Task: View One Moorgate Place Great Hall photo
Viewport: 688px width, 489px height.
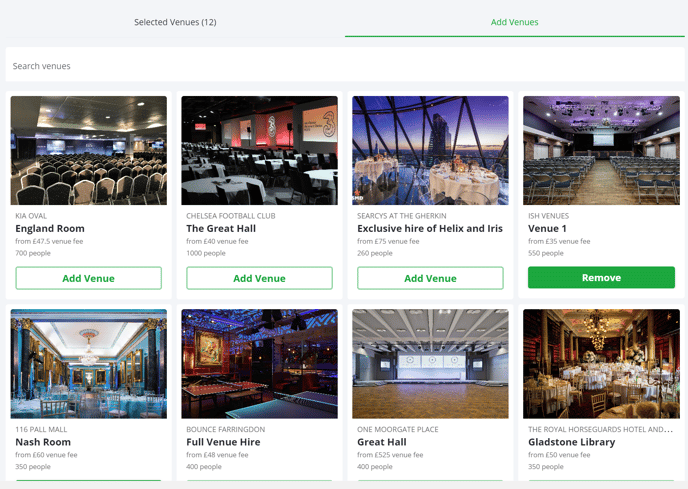Action: click(430, 364)
